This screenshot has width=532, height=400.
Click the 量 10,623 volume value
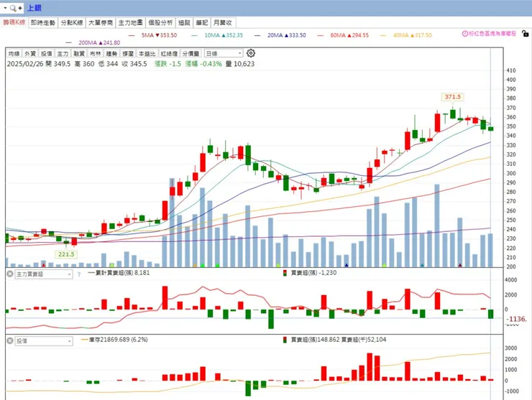(x=240, y=64)
